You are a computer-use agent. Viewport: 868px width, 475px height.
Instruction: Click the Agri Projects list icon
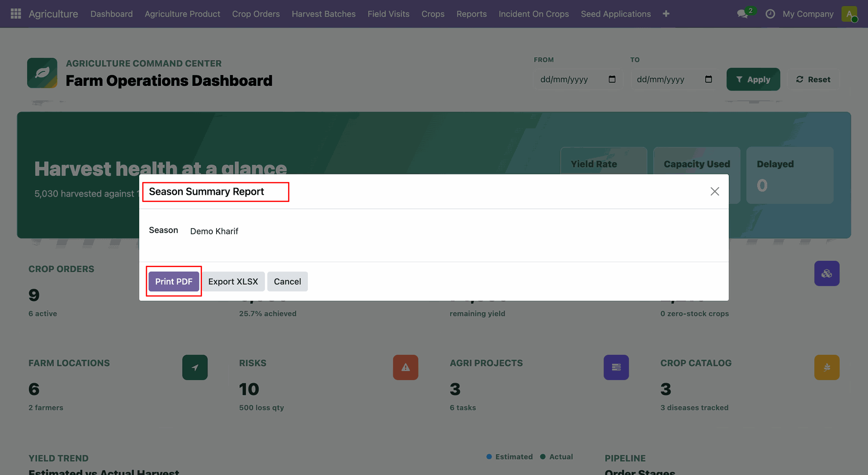[616, 367]
